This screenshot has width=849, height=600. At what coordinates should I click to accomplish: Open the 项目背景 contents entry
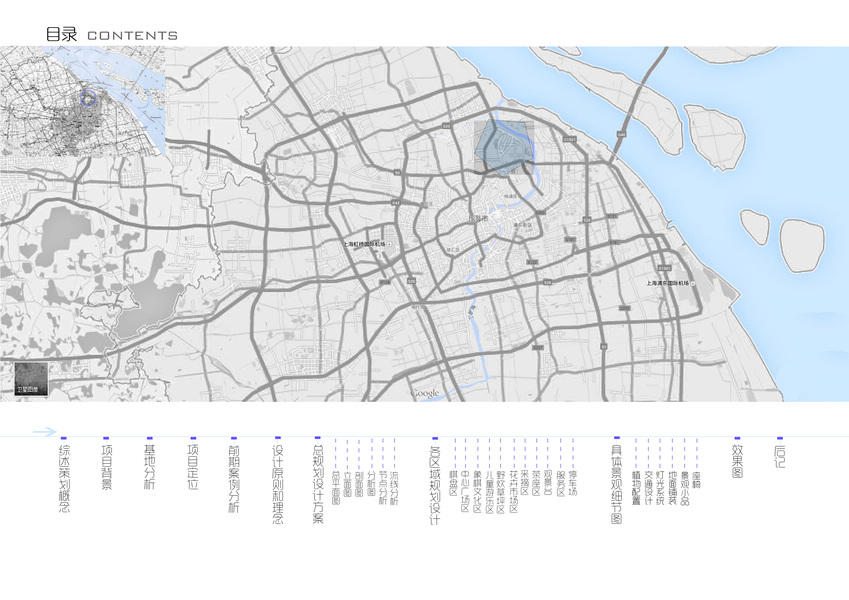(107, 467)
